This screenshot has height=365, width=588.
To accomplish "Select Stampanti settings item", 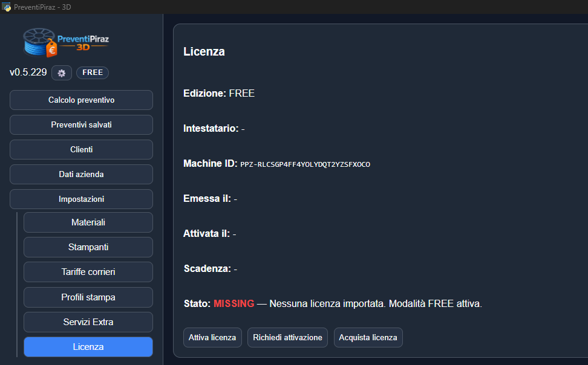I will coord(88,247).
